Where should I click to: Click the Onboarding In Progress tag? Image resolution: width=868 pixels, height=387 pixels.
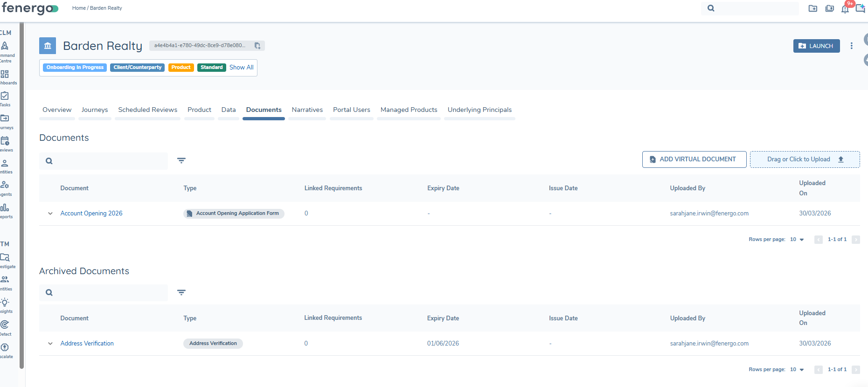tap(75, 68)
